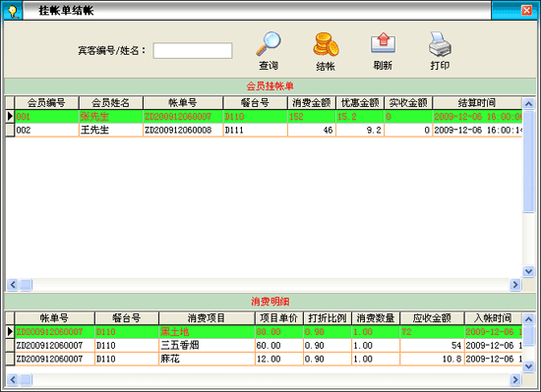
Task: Click the down arrow of detail list scrollbar
Action: pos(528,366)
